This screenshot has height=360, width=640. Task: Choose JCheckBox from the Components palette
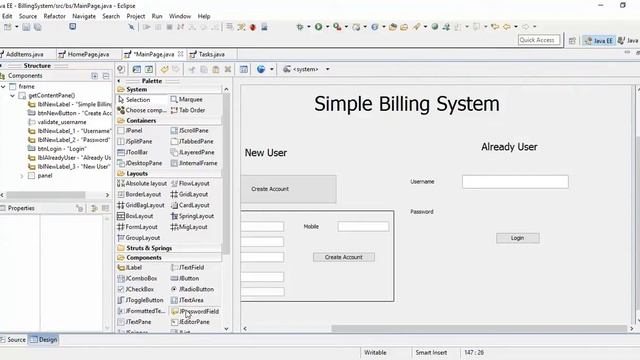pyautogui.click(x=136, y=289)
